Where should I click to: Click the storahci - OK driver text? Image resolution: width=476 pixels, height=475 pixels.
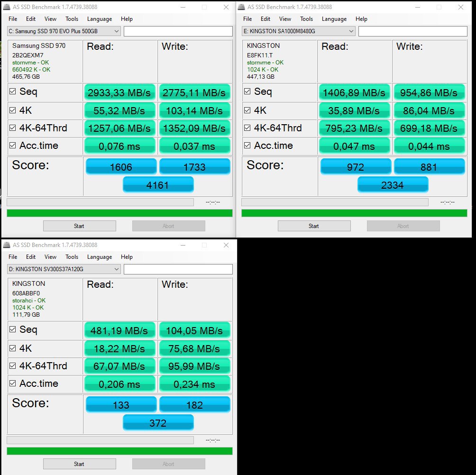[29, 301]
